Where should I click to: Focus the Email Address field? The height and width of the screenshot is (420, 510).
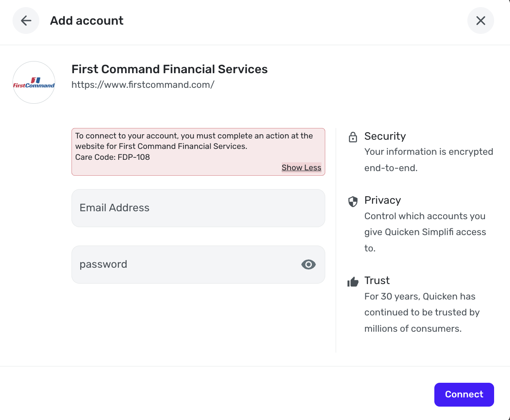point(198,208)
